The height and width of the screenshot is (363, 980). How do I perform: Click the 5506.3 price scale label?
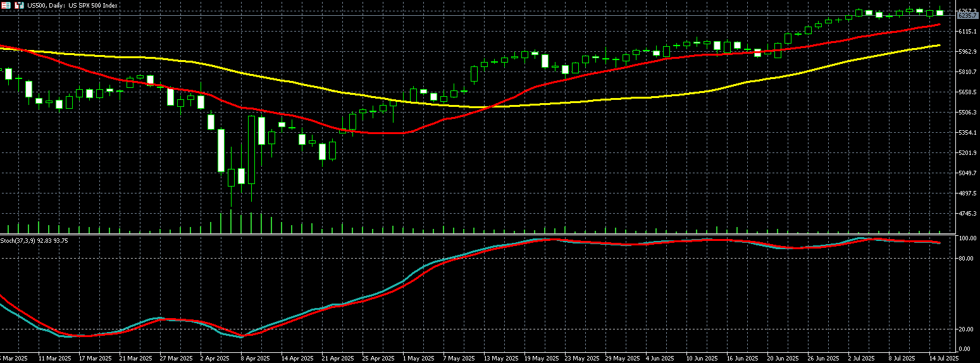[x=968, y=113]
